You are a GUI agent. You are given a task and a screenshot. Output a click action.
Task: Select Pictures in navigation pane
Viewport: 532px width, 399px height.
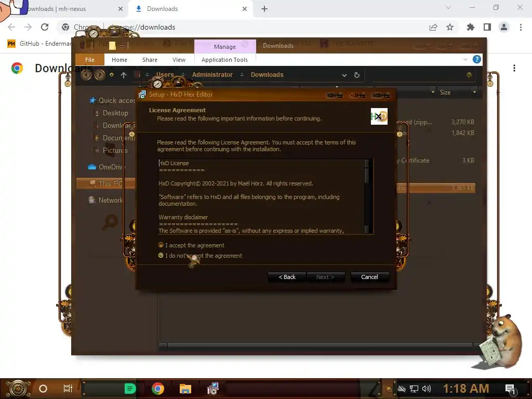(x=115, y=150)
